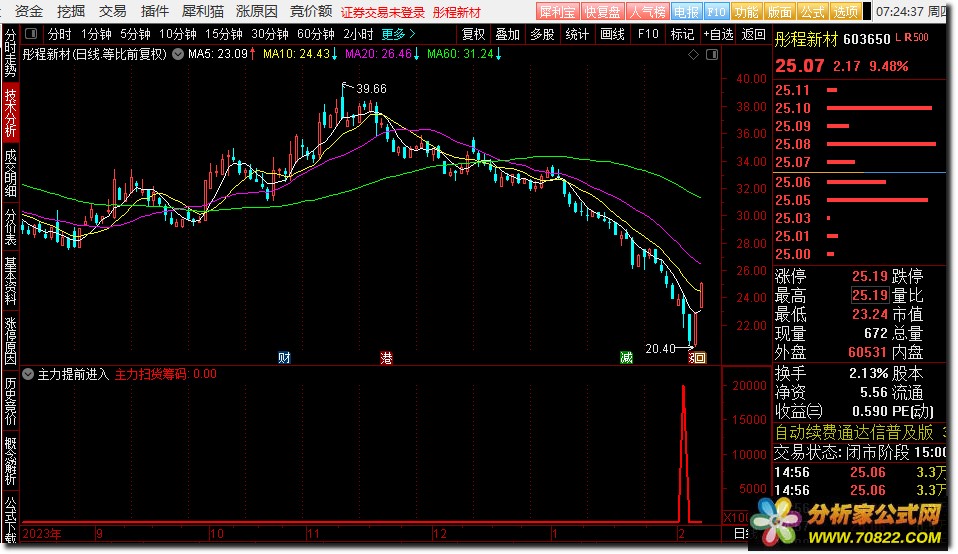Open the 主力提前进入 indicator dropdown
The image size is (958, 554).
[x=28, y=374]
